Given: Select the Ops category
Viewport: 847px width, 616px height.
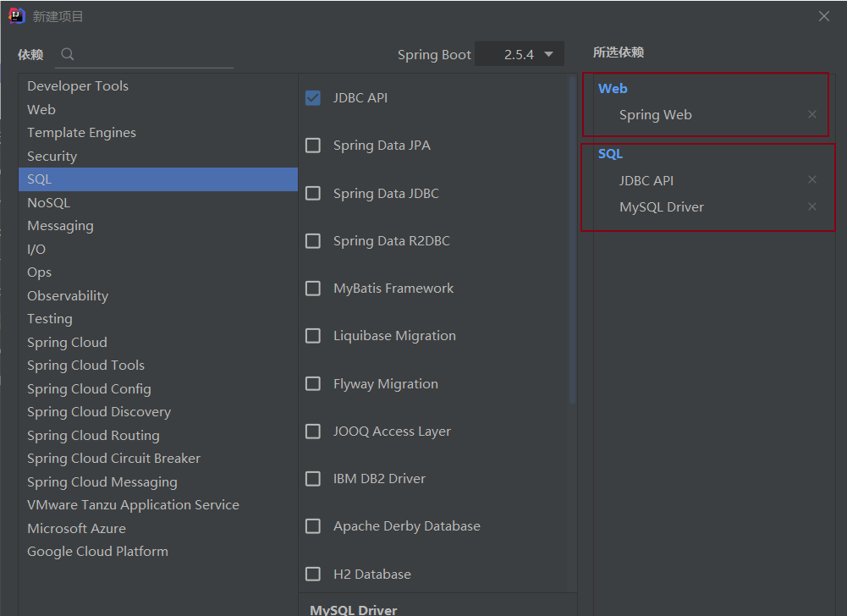Looking at the screenshot, I should 157,272.
